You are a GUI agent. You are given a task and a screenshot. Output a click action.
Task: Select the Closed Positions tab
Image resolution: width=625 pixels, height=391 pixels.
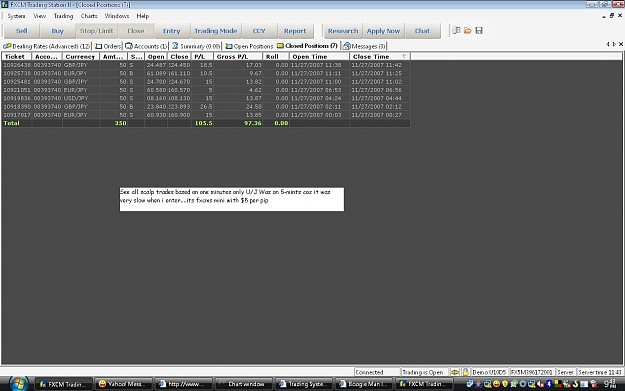tap(307, 46)
